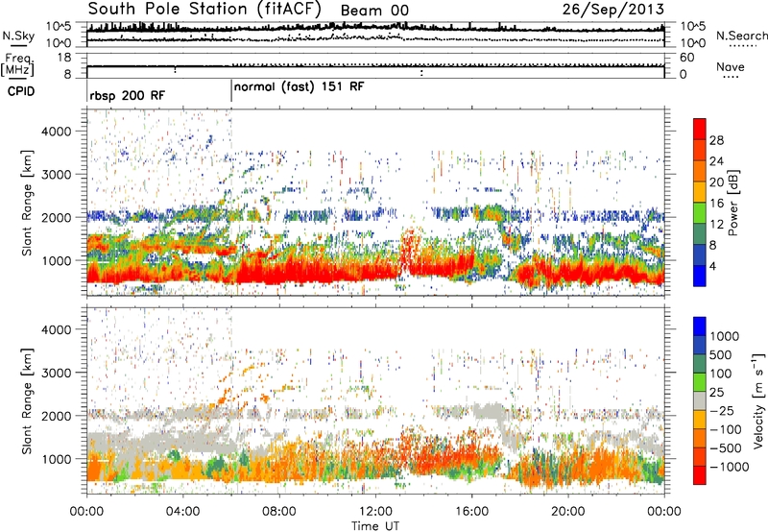Click the 'Velocity [m s-1]' colorbar title
This screenshot has width=768, height=532.
click(758, 400)
